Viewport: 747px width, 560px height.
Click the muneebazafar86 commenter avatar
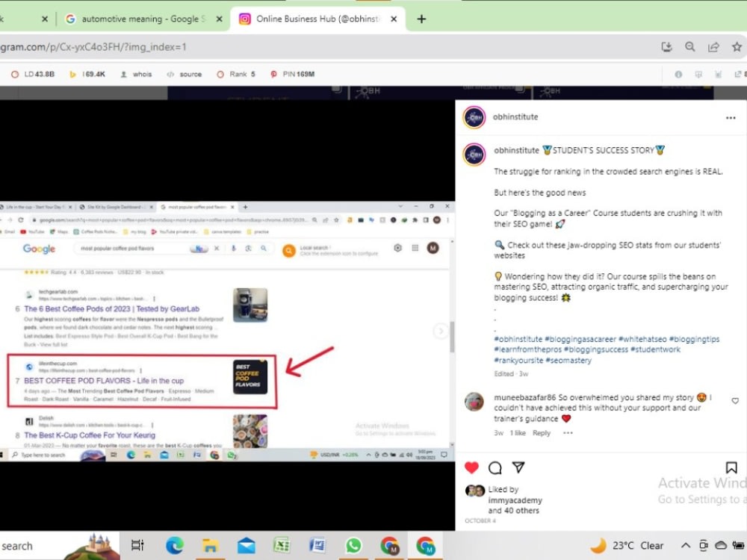tap(474, 402)
